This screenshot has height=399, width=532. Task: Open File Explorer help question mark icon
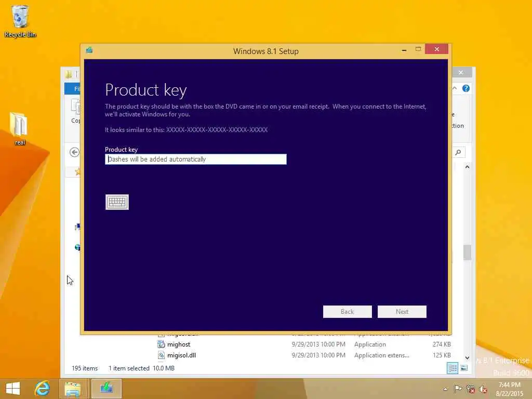(466, 88)
